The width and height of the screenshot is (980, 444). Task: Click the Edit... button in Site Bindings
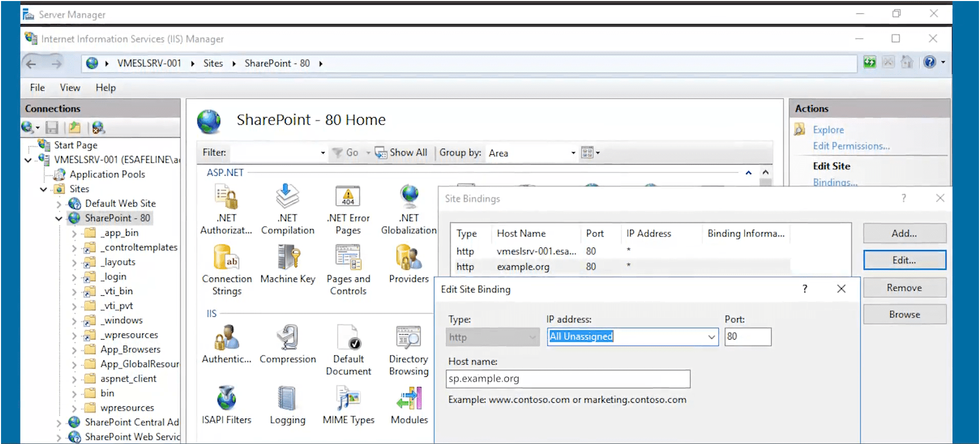coord(905,260)
